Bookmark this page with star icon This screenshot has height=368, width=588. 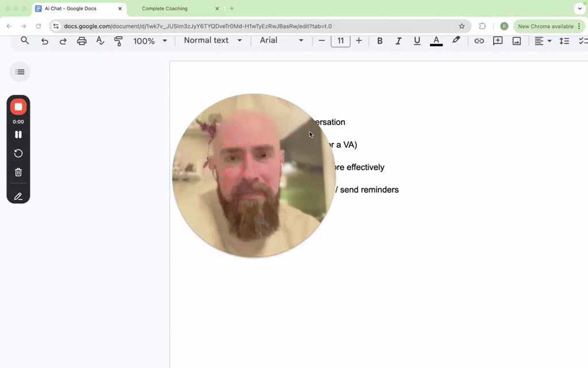pos(462,26)
